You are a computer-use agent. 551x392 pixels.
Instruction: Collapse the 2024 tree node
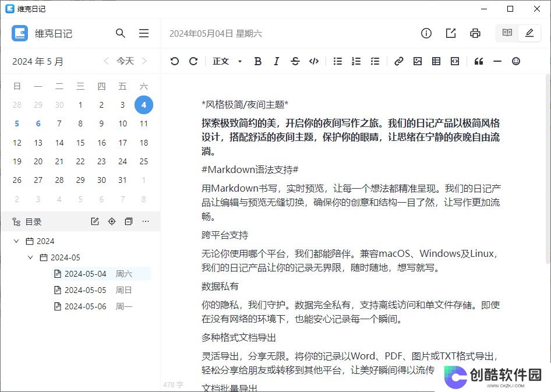tap(16, 241)
